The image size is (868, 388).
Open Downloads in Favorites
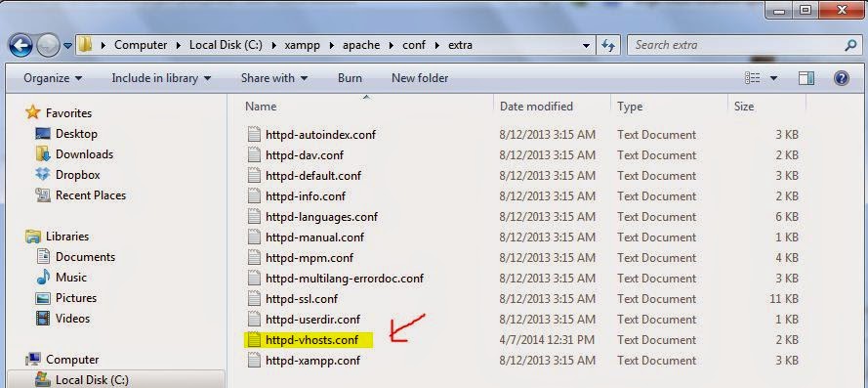[84, 154]
